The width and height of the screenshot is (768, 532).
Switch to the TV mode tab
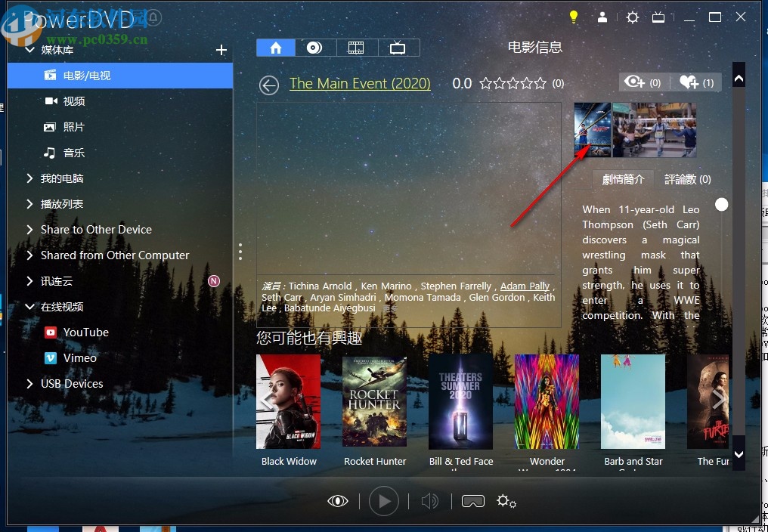[398, 46]
